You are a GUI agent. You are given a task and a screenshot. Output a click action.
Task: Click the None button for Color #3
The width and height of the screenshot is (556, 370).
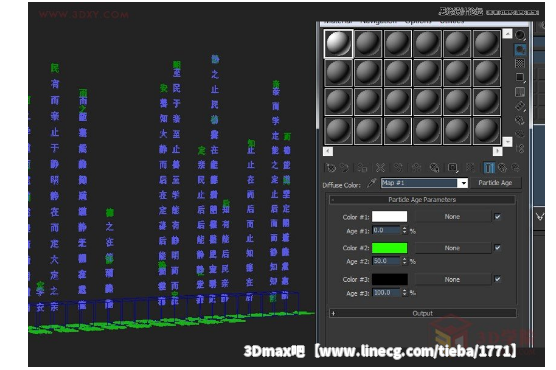[452, 280]
